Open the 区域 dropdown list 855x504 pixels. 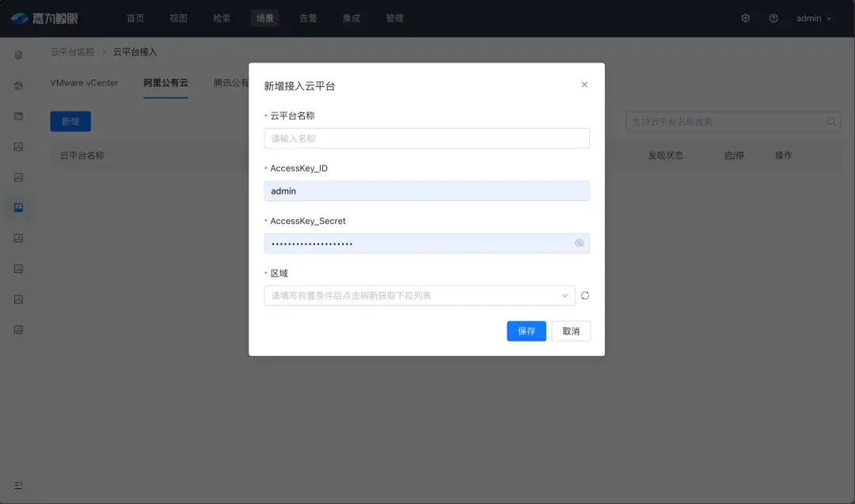420,295
